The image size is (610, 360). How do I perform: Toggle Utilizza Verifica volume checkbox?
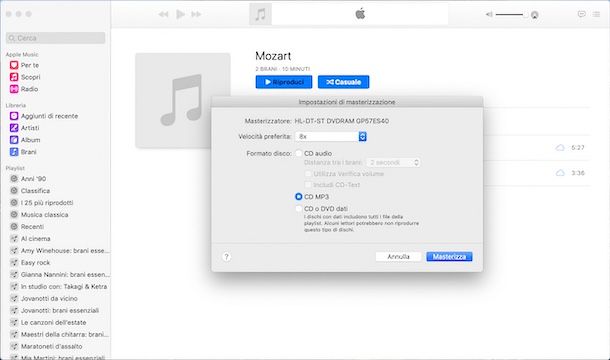point(308,174)
